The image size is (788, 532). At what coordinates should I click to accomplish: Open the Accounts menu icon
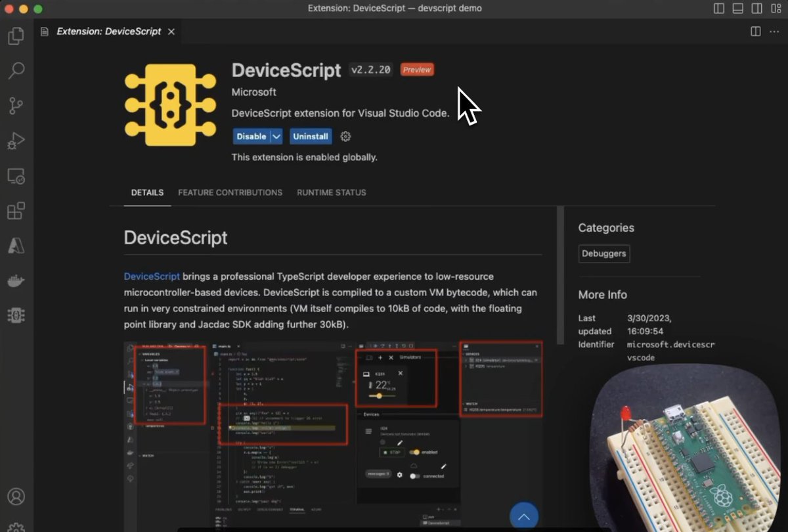click(x=16, y=497)
